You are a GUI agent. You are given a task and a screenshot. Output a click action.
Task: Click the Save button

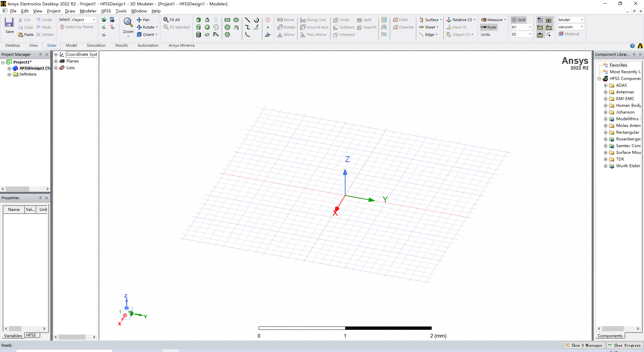coord(9,26)
